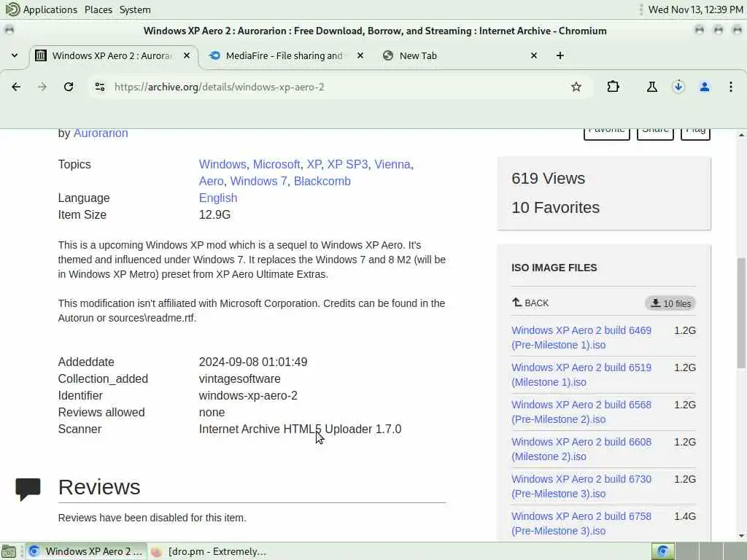Download build 6608 Milestone 2 iso
The width and height of the screenshot is (747, 560).
(x=581, y=449)
